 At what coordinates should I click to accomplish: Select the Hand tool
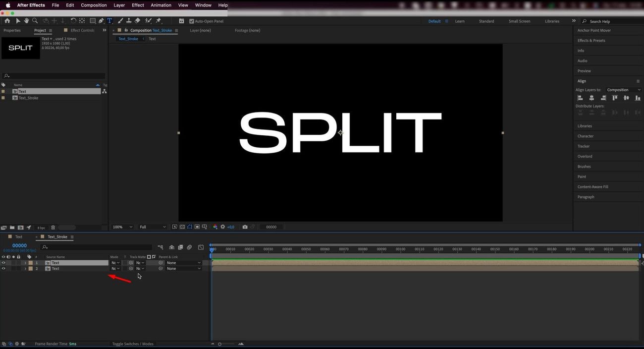[x=26, y=21]
